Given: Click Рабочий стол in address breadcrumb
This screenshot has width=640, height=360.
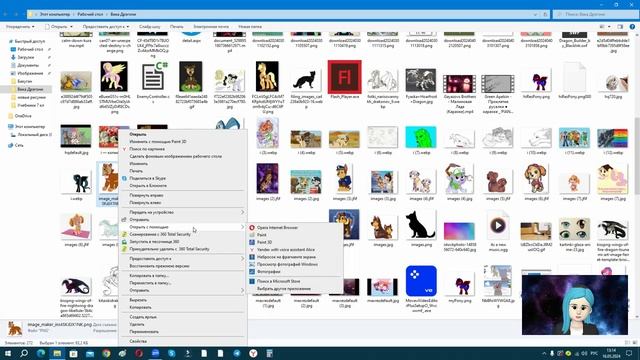Looking at the screenshot, I should coord(90,14).
